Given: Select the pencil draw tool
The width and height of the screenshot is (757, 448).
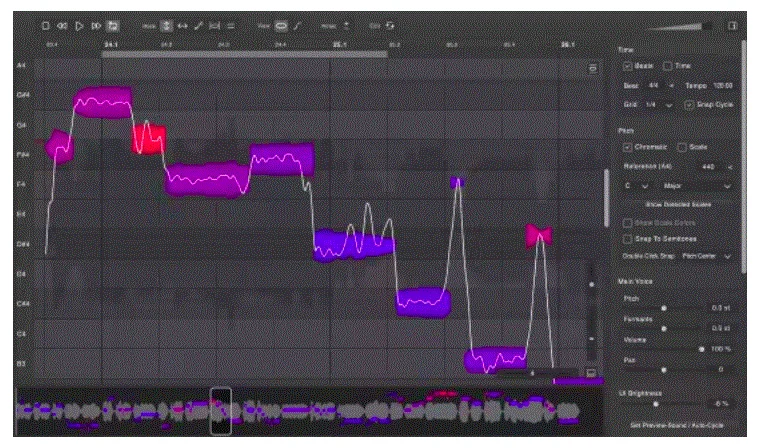Looking at the screenshot, I should (198, 26).
